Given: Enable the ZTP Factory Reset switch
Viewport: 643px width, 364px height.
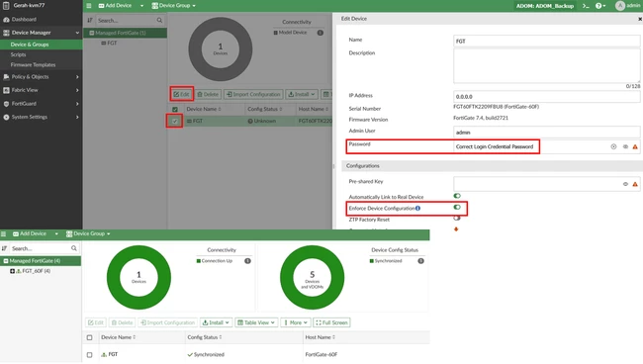Looking at the screenshot, I should 457,219.
